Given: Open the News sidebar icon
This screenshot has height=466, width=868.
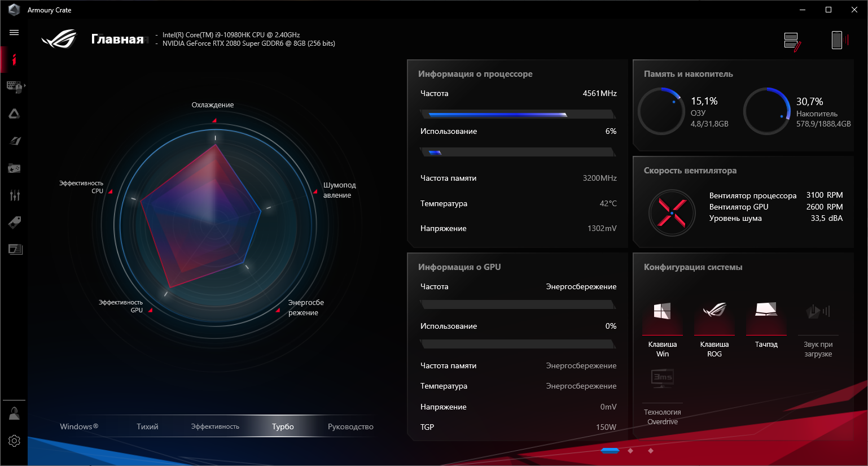Looking at the screenshot, I should tap(14, 249).
